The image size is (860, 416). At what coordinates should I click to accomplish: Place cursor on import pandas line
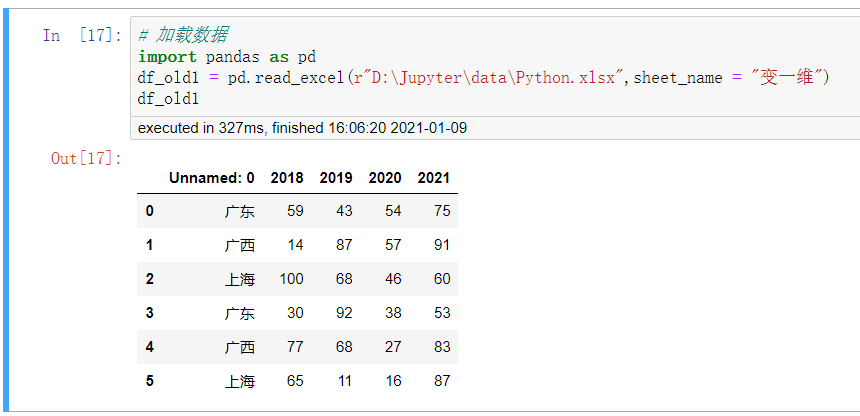tap(226, 57)
